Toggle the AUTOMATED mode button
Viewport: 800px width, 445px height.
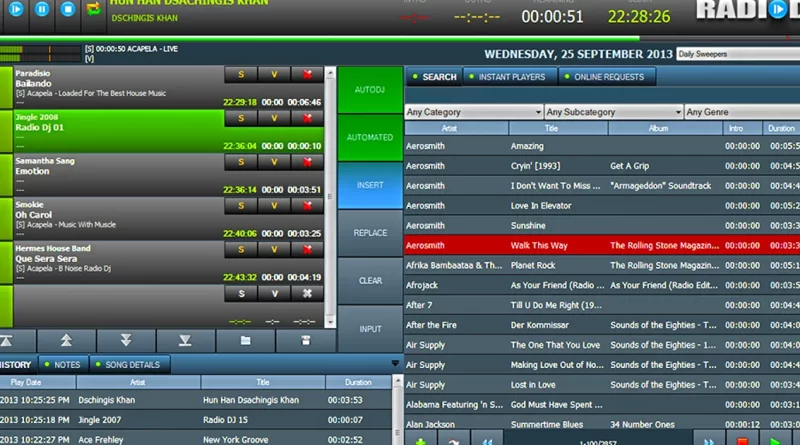pos(370,137)
